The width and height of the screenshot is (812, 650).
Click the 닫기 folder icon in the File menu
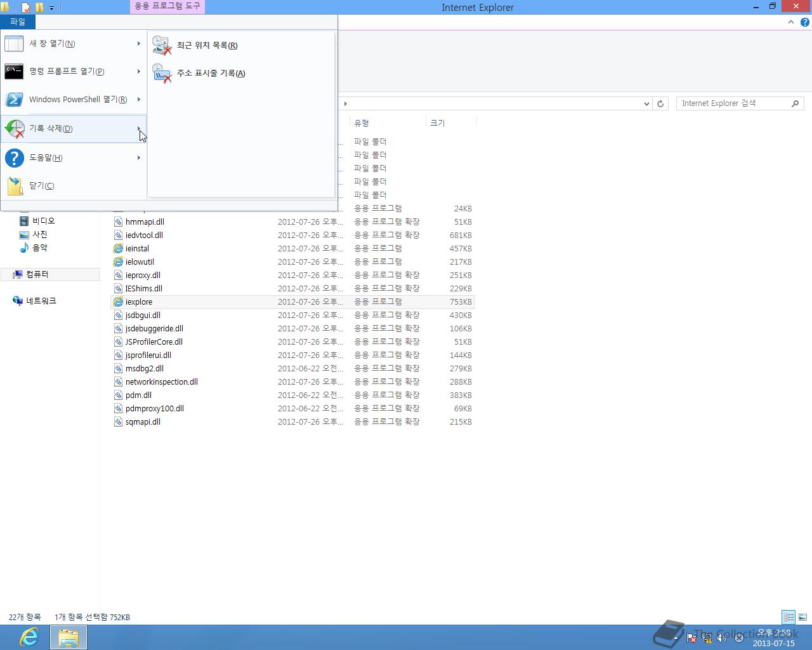pyautogui.click(x=15, y=186)
